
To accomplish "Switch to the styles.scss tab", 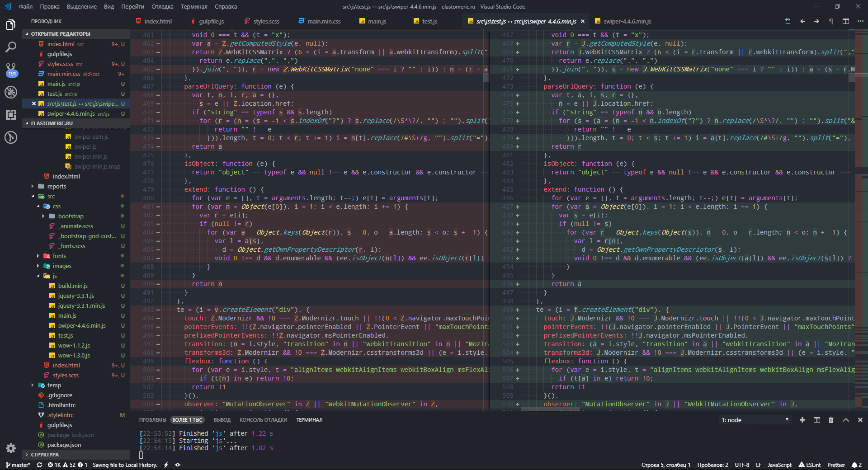I will [266, 21].
